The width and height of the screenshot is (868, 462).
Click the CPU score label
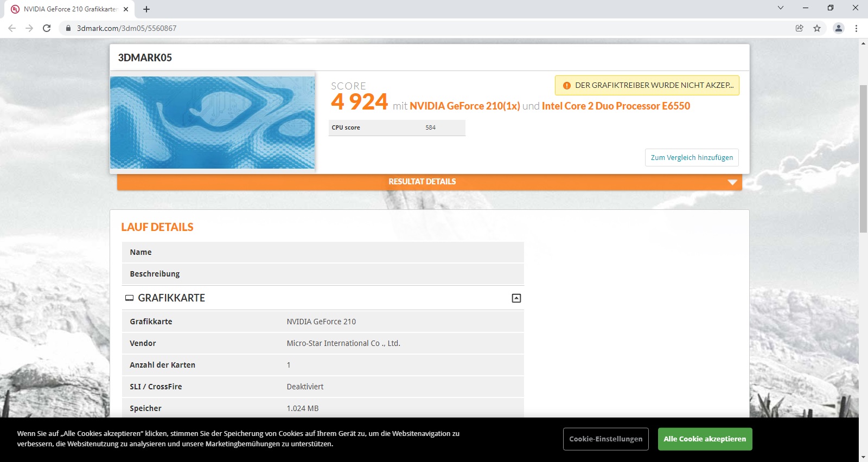coord(346,127)
